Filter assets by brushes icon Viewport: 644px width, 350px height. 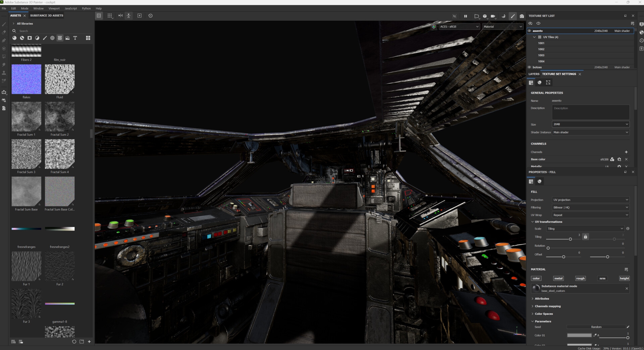pyautogui.click(x=45, y=38)
